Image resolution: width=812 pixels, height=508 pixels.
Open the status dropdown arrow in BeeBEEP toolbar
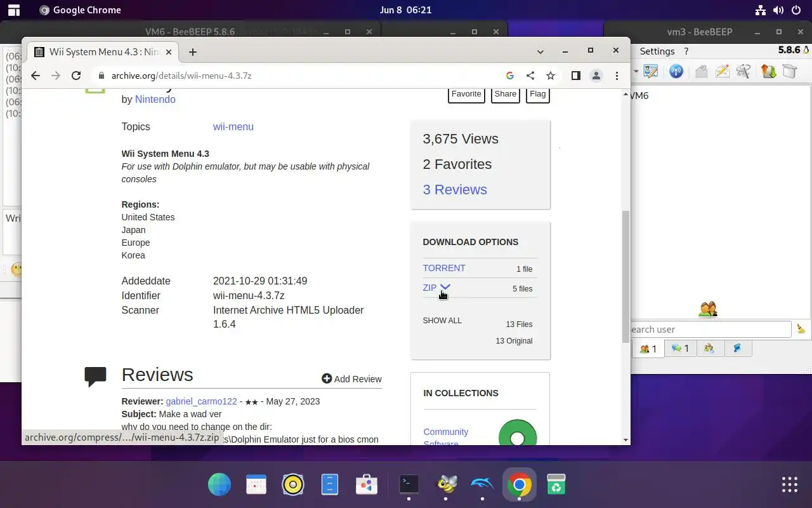point(636,72)
